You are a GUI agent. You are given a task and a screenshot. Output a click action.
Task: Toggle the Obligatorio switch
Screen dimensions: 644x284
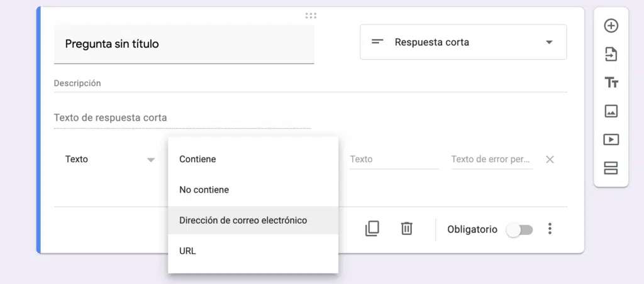[x=520, y=229]
